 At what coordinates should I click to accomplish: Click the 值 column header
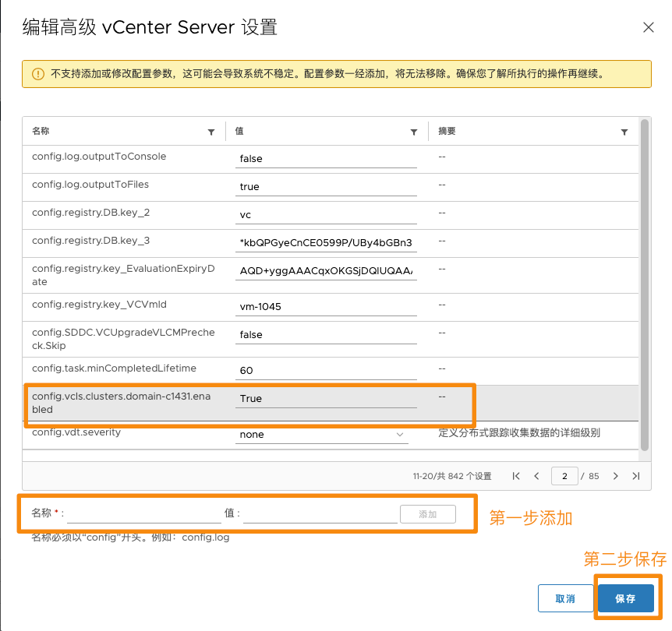point(239,131)
